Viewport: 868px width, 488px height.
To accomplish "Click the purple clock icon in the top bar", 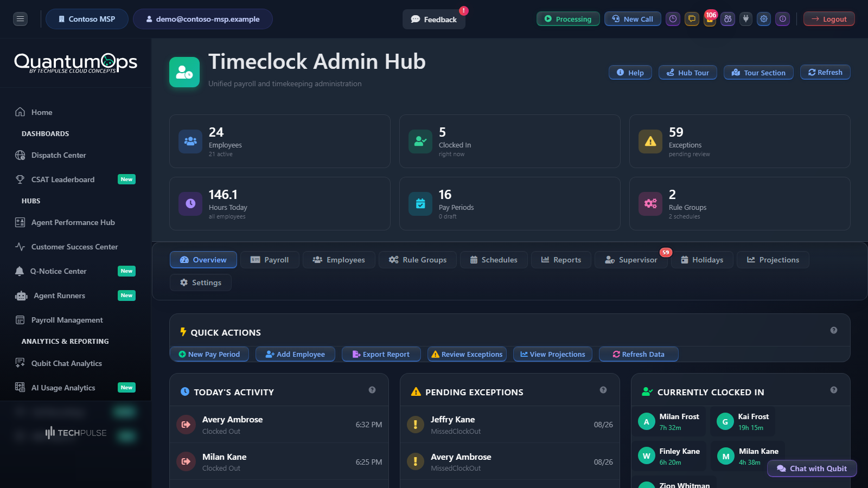I will [x=673, y=19].
